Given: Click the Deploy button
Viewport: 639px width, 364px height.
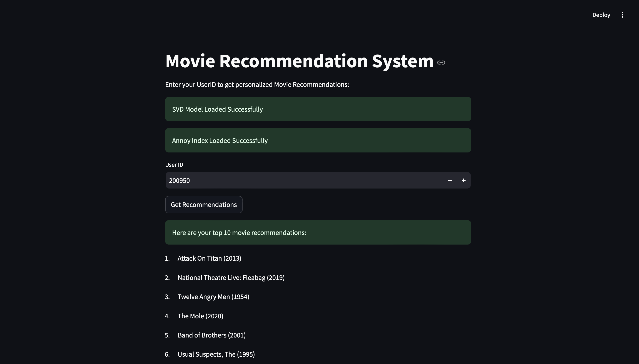Looking at the screenshot, I should (x=601, y=15).
